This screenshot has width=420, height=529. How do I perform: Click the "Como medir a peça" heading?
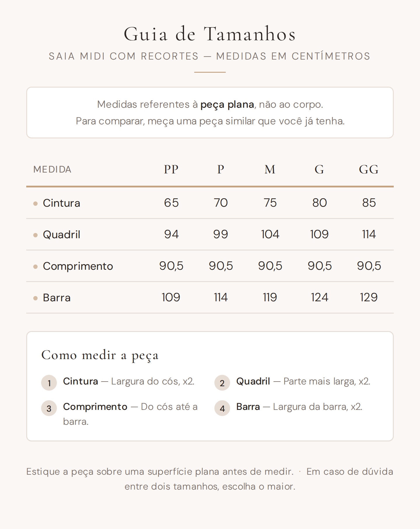[x=100, y=355]
